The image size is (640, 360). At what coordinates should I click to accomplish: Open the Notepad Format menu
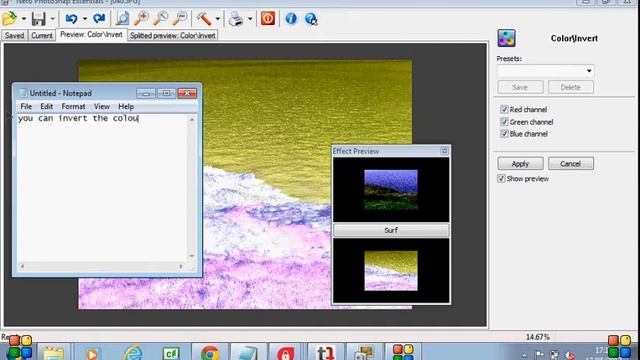click(x=73, y=107)
